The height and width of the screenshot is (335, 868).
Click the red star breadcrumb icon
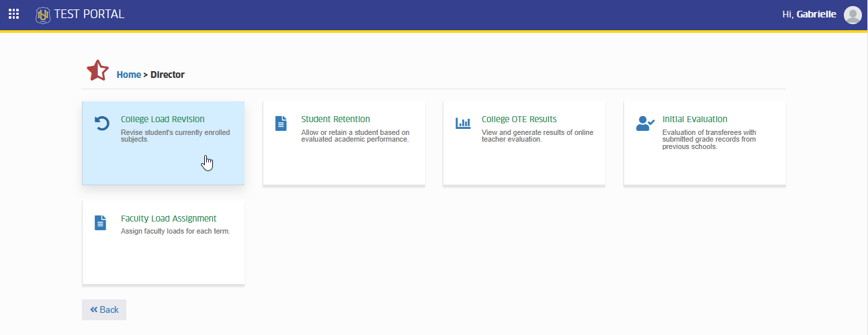point(97,70)
